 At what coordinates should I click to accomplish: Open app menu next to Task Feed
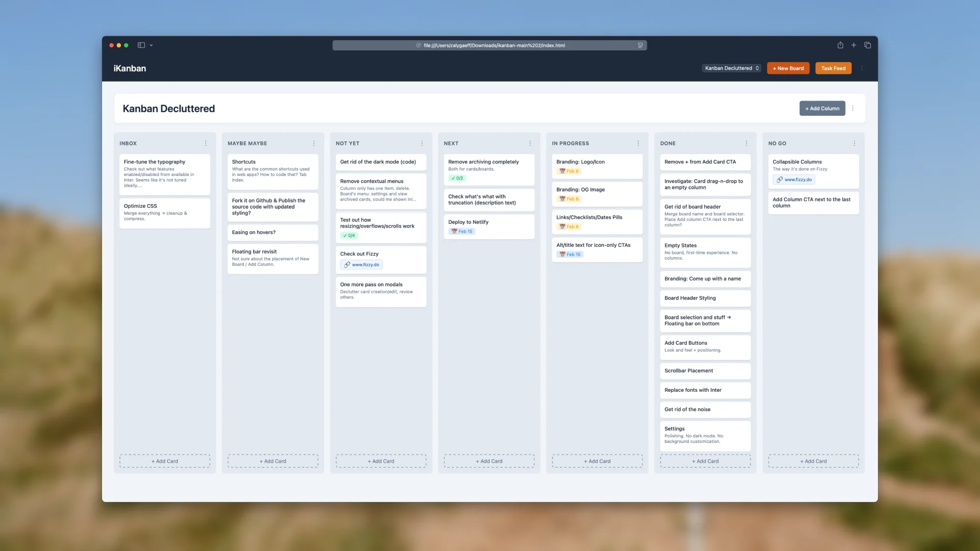[862, 68]
